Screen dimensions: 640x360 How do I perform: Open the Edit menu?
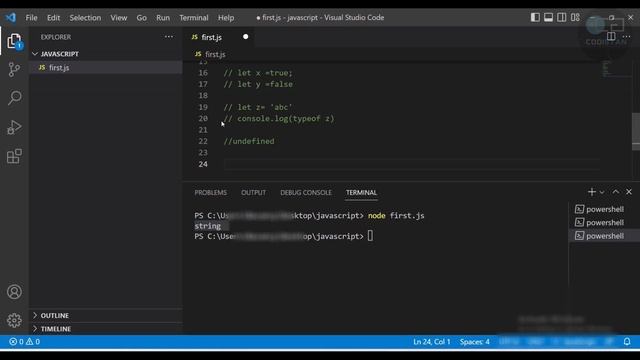tap(53, 18)
